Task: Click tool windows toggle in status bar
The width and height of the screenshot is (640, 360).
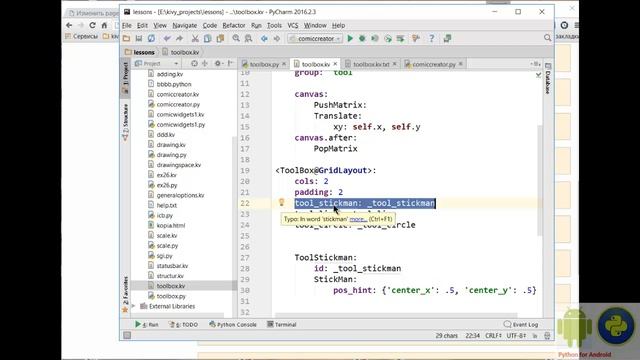Action: pyautogui.click(x=127, y=335)
